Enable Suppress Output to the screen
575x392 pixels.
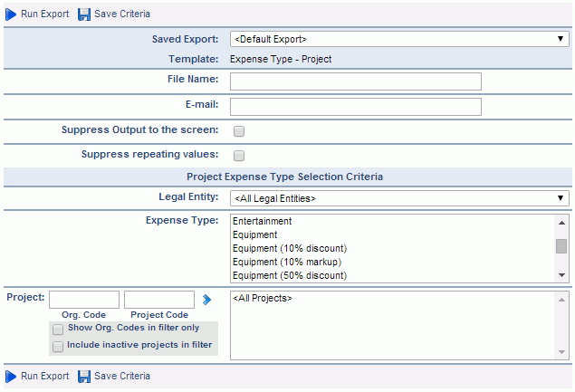239,131
